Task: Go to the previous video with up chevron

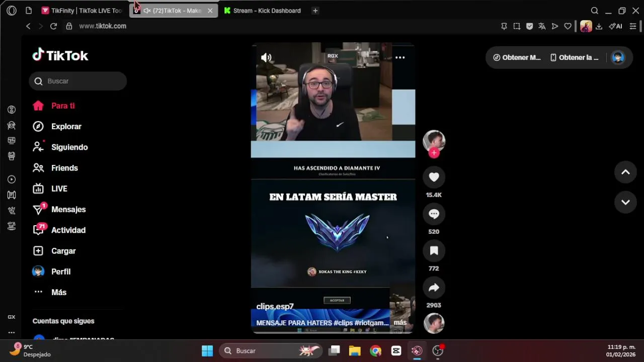Action: tap(625, 172)
